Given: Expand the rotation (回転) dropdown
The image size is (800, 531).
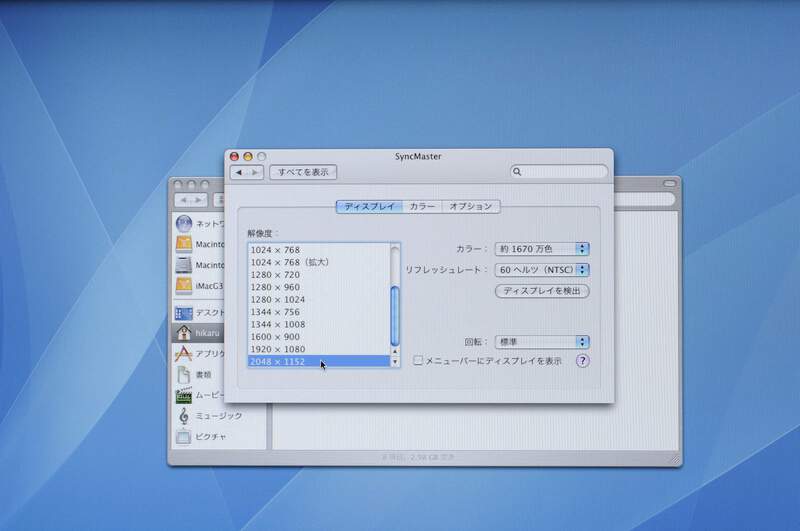Looking at the screenshot, I should pyautogui.click(x=541, y=342).
